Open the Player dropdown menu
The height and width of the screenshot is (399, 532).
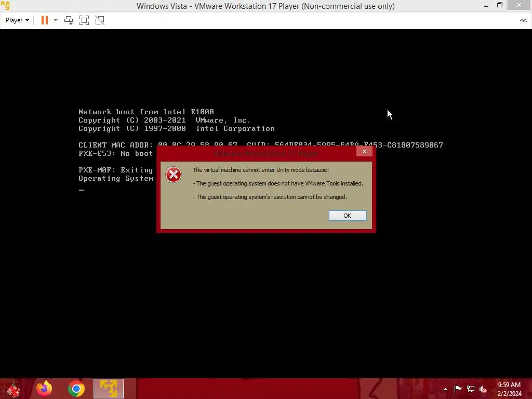17,20
